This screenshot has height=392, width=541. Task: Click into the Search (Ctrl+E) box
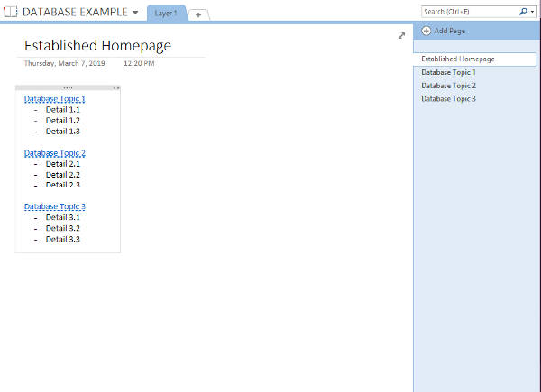tap(469, 12)
